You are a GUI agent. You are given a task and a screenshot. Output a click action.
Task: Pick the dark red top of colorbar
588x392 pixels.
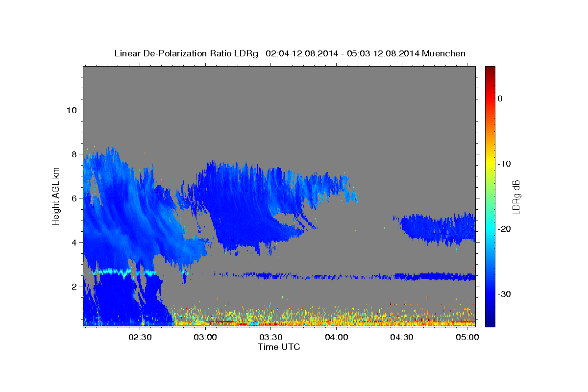490,71
